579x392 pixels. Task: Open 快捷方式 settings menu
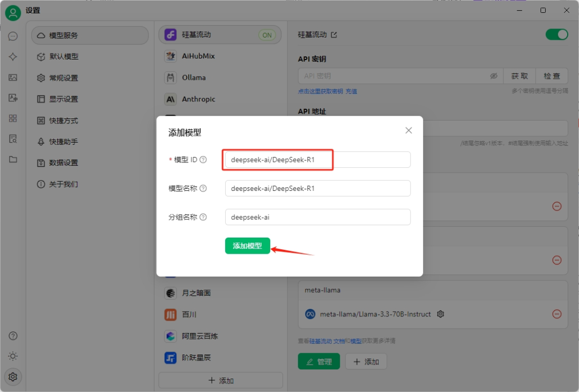tap(90, 121)
